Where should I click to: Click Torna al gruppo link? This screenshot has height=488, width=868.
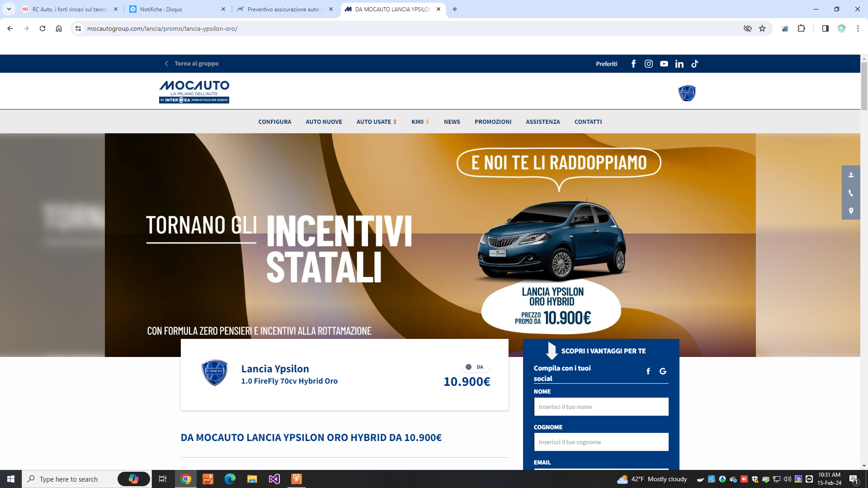192,64
